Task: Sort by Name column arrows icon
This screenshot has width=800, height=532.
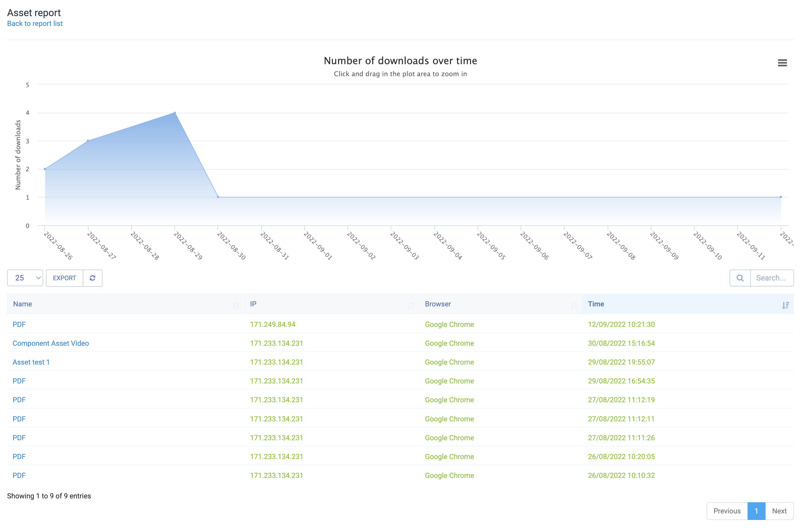Action: (x=236, y=305)
